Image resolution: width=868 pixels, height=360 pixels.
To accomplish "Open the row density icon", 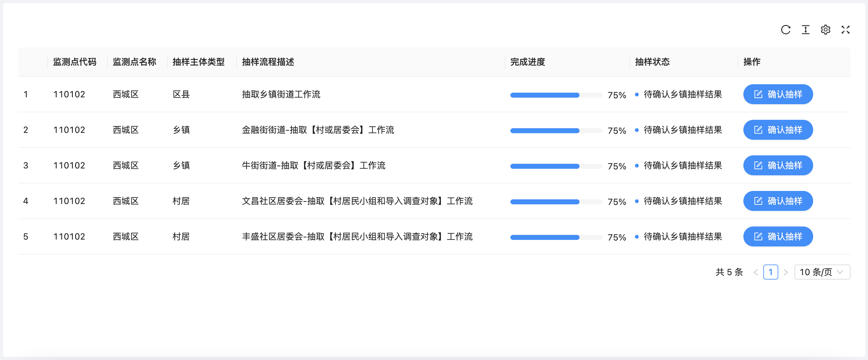I will pos(805,30).
